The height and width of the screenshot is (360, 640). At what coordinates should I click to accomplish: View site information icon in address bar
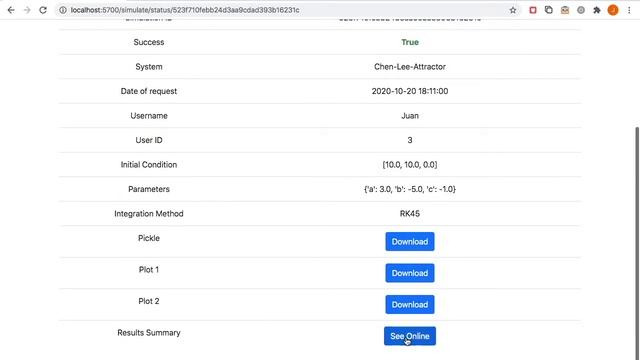click(63, 10)
